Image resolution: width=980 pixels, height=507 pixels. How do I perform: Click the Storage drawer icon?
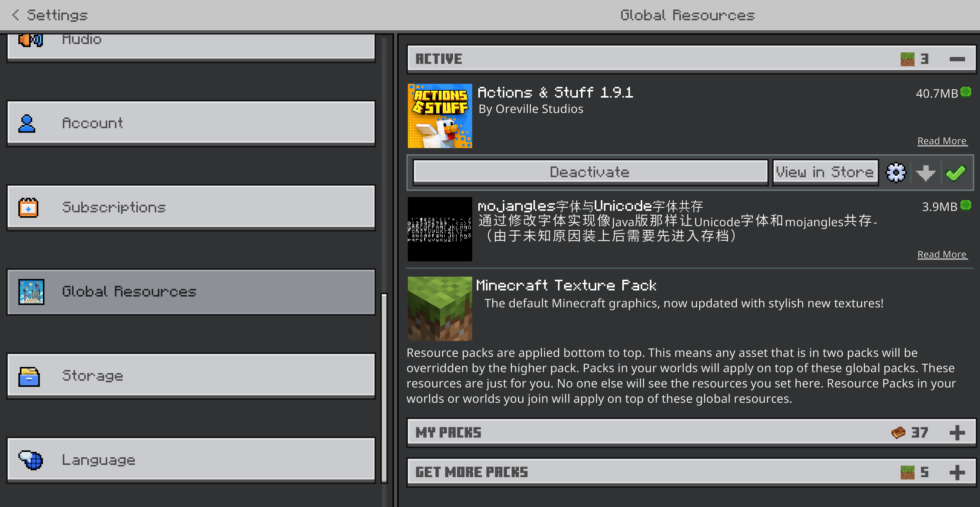[29, 377]
